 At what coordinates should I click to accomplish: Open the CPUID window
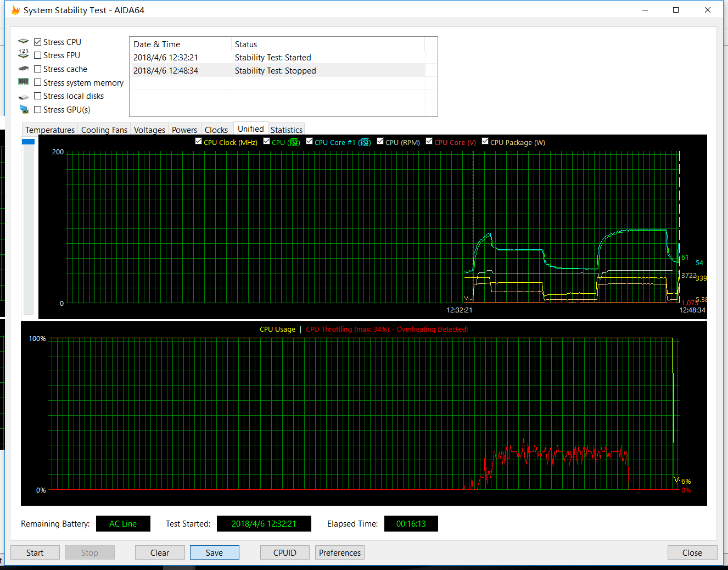pos(285,552)
